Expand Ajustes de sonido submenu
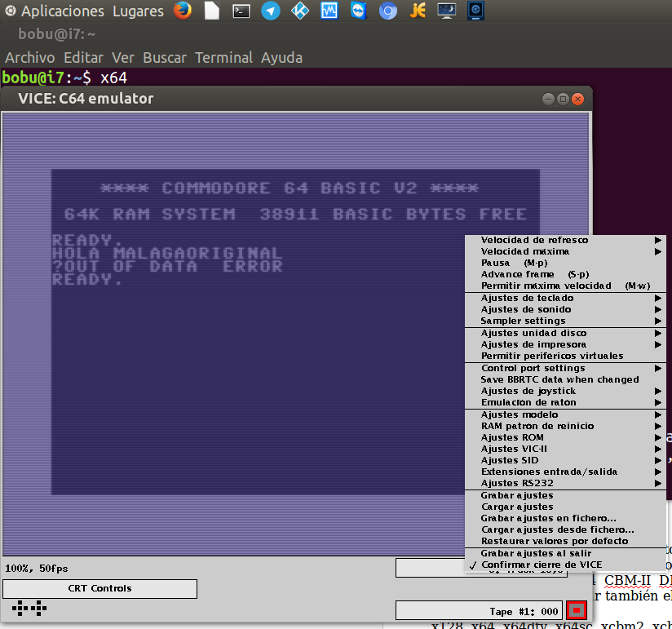Viewport: 672px width, 629px height. coord(565,309)
